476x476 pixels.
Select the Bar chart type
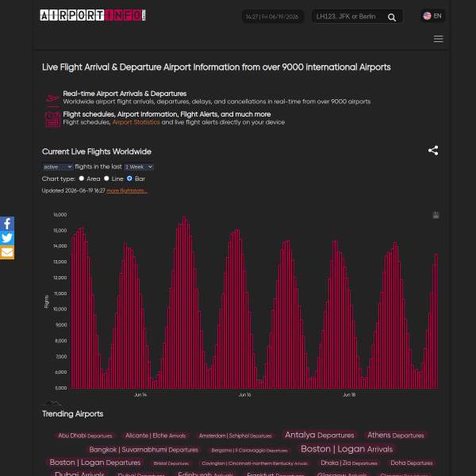point(129,178)
